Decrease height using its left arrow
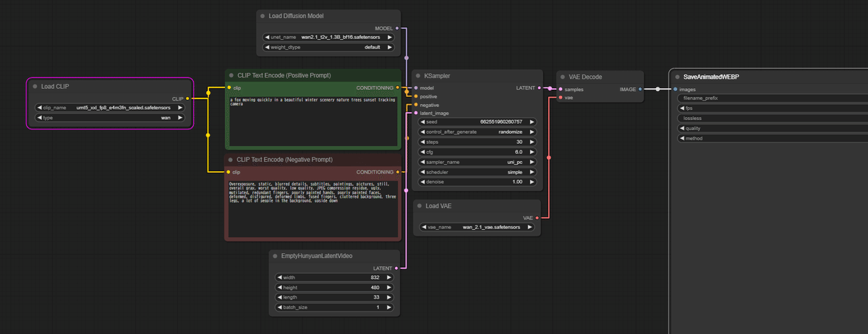Viewport: 868px width, 334px height. click(279, 287)
